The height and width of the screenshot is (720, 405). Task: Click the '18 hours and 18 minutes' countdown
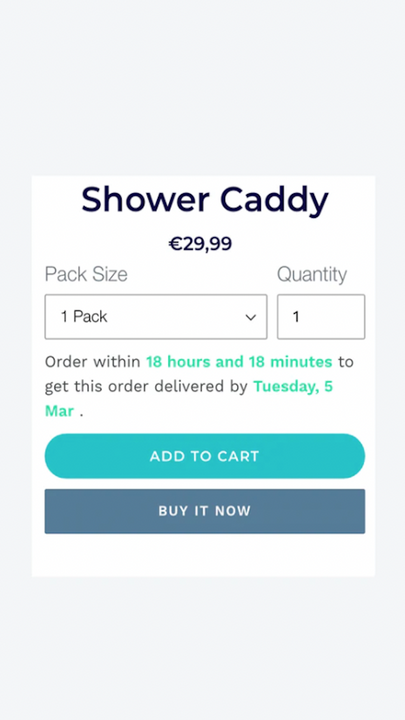pos(239,362)
